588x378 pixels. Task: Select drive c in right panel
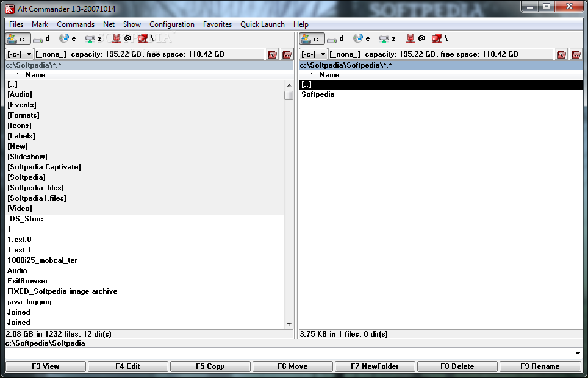pos(312,38)
